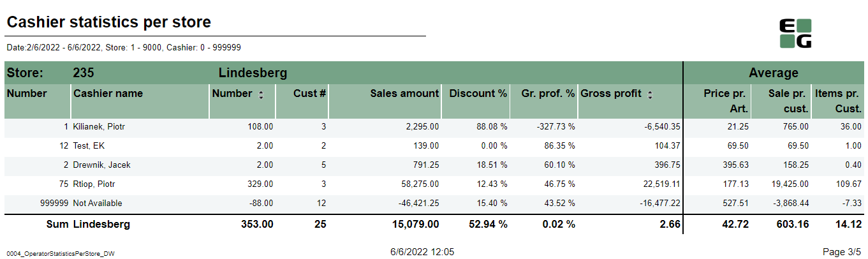Click the Cashier name column header
Screen dimensions: 868x259
108,94
